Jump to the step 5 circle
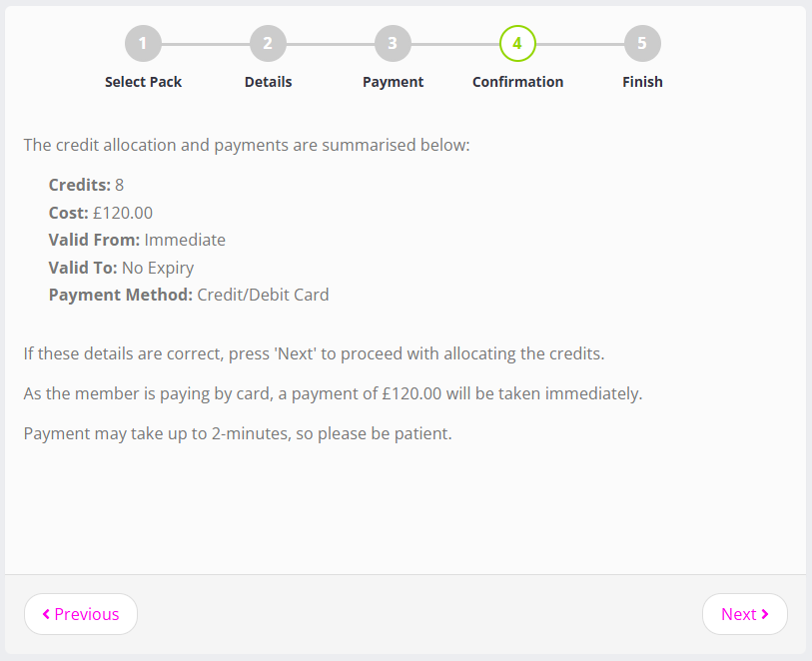Image resolution: width=812 pixels, height=661 pixels. pyautogui.click(x=642, y=44)
